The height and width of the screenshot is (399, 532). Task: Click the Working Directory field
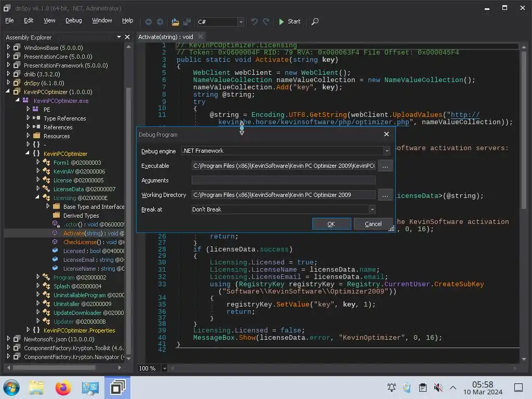(283, 195)
